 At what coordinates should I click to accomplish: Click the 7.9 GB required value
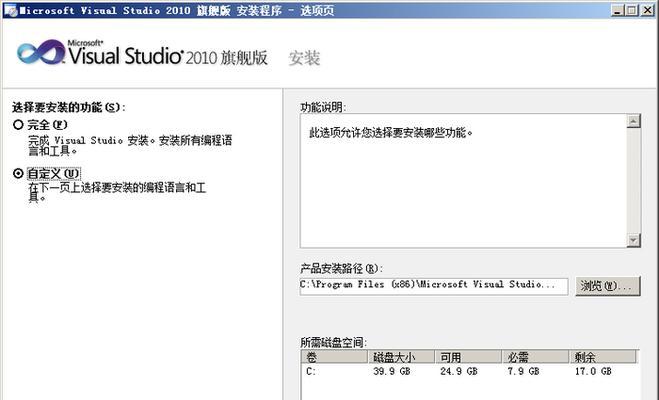pos(523,371)
